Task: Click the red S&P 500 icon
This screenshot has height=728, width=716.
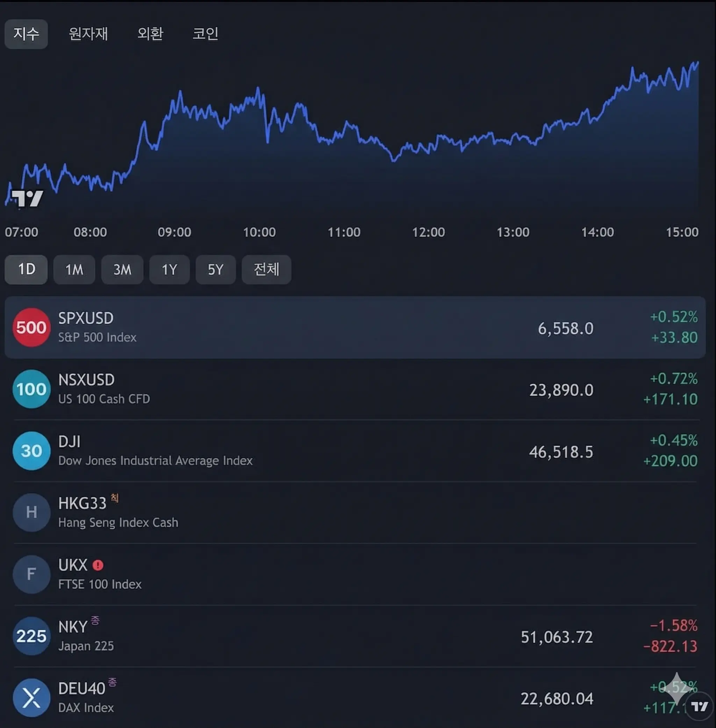Action: 31,327
